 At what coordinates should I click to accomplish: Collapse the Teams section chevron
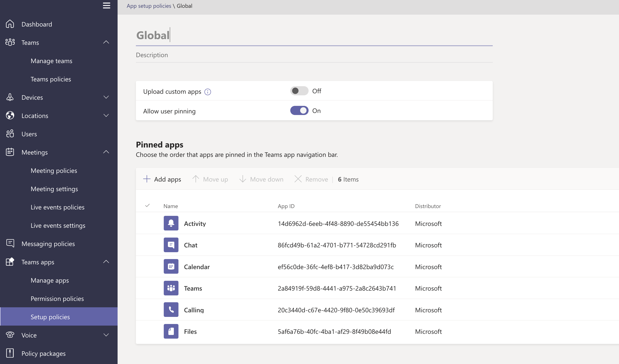pyautogui.click(x=106, y=42)
